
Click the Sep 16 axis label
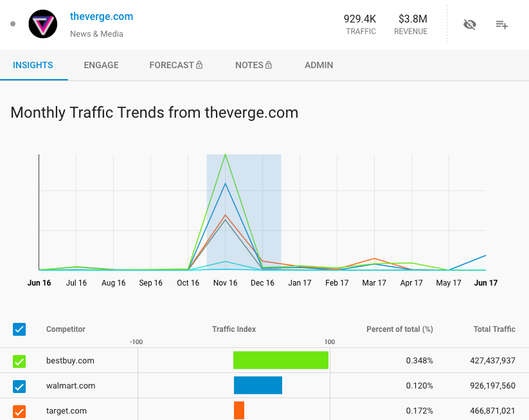point(151,283)
